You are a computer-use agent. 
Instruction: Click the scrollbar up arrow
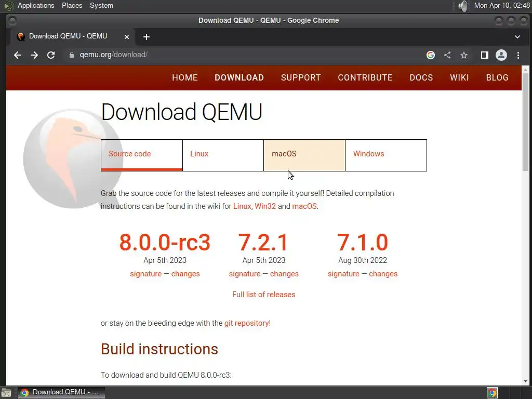(x=526, y=70)
